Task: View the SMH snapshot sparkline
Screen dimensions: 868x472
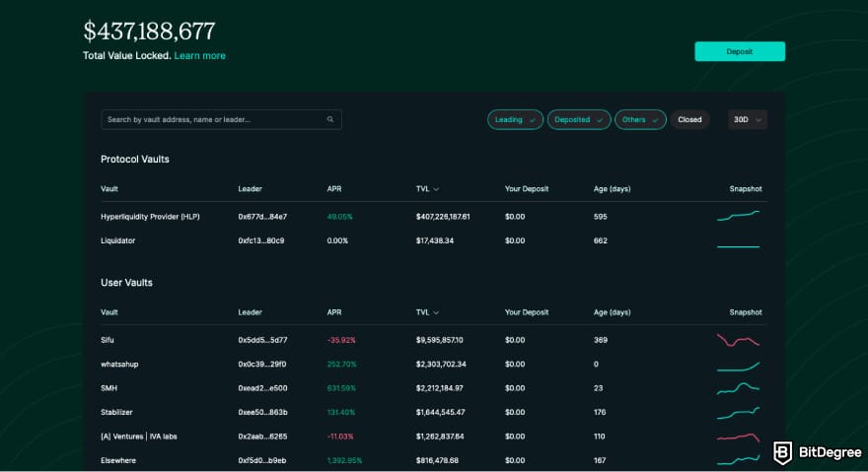Action: point(739,388)
